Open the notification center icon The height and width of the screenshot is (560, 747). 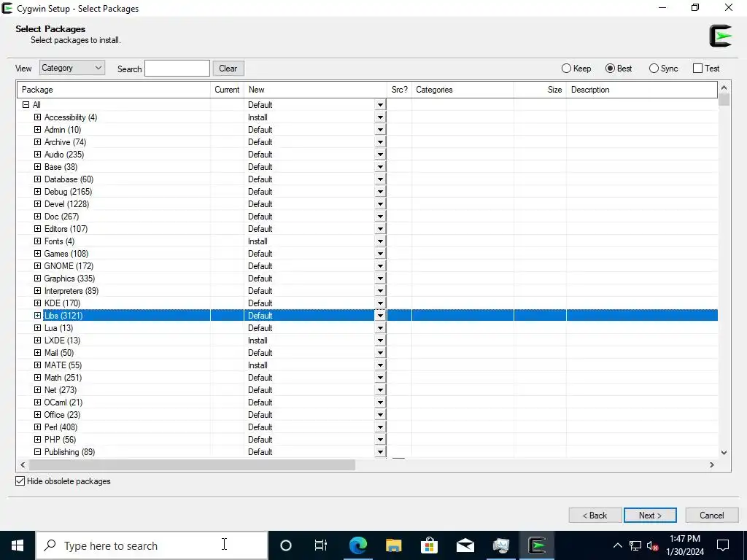click(723, 545)
